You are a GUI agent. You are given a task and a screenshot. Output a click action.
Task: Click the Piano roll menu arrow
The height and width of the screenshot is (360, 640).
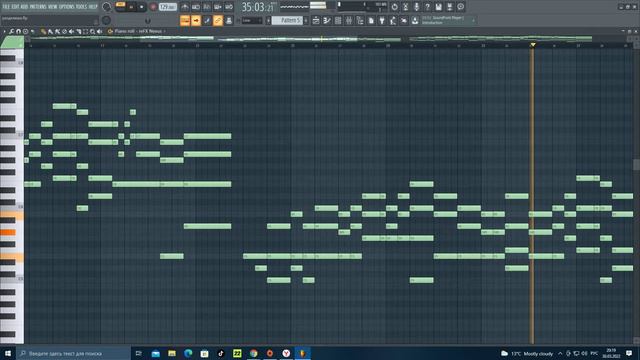tap(4, 31)
